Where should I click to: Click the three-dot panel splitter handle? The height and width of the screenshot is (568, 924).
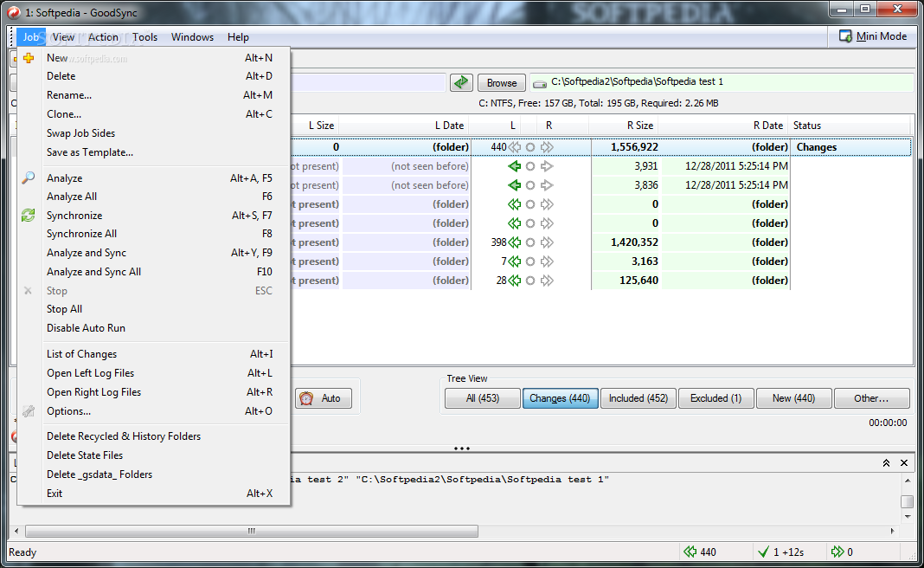point(462,449)
